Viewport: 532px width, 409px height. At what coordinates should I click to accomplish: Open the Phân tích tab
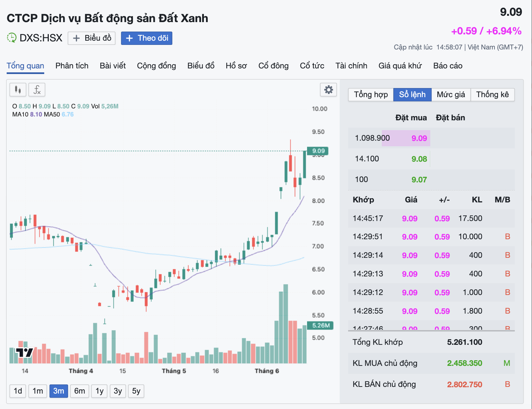pyautogui.click(x=72, y=66)
